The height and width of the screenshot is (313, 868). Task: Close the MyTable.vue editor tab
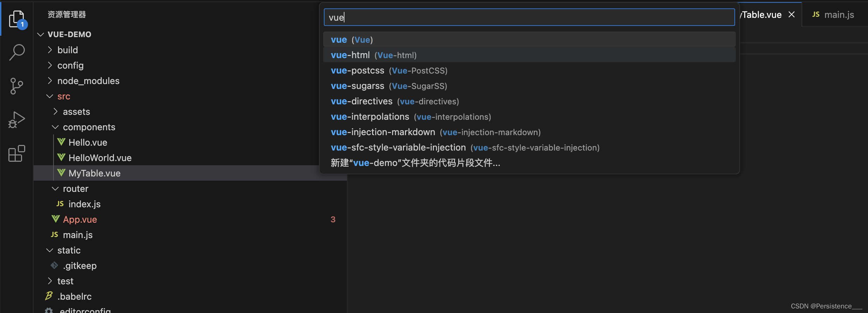click(792, 14)
